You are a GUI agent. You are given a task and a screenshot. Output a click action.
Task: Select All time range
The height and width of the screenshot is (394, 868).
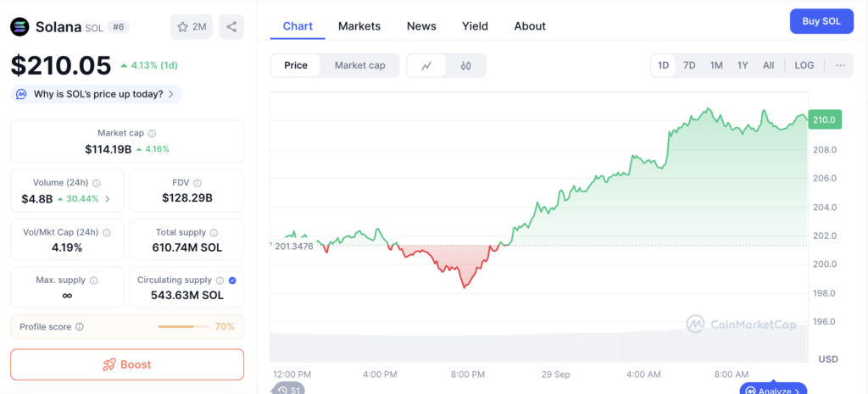pos(768,65)
